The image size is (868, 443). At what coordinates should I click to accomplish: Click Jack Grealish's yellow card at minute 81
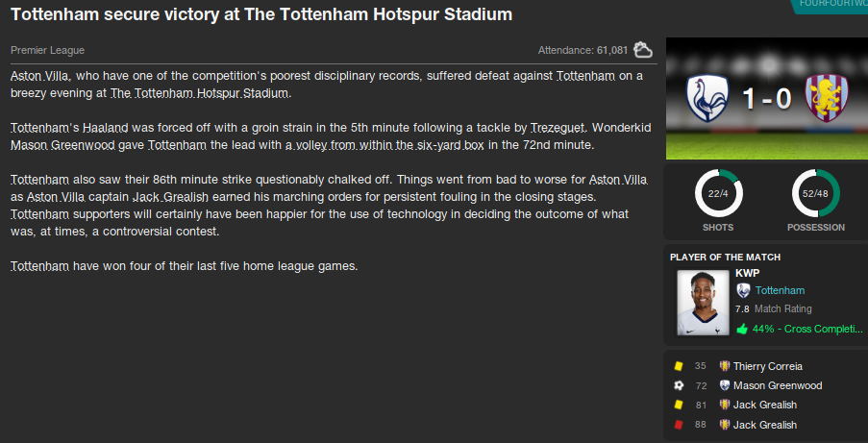[678, 406]
